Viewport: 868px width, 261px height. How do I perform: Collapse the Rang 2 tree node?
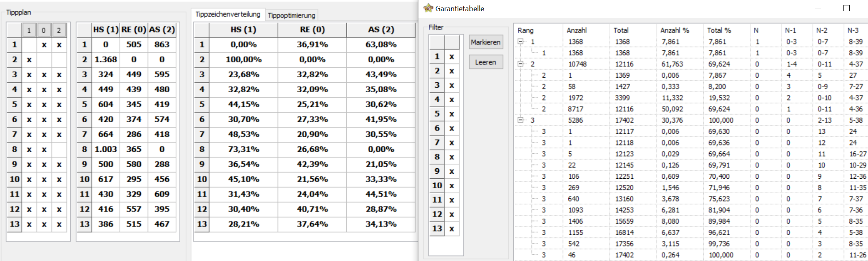520,64
